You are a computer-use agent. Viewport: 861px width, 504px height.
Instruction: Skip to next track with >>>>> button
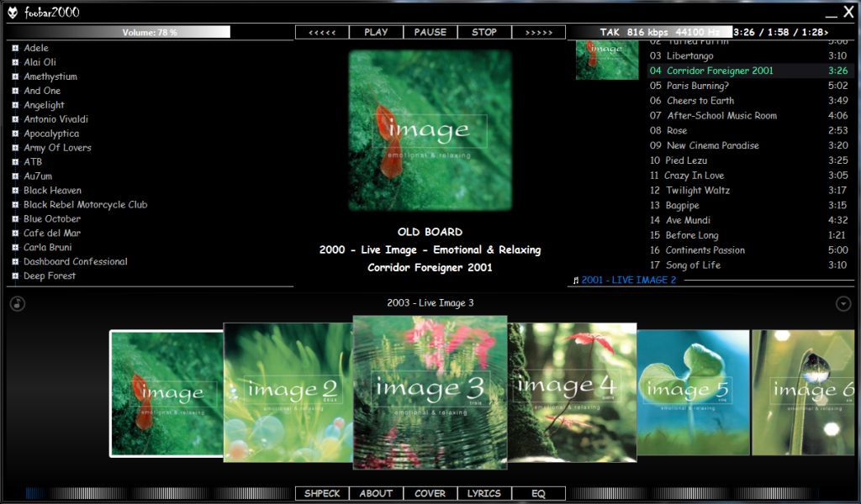(539, 33)
